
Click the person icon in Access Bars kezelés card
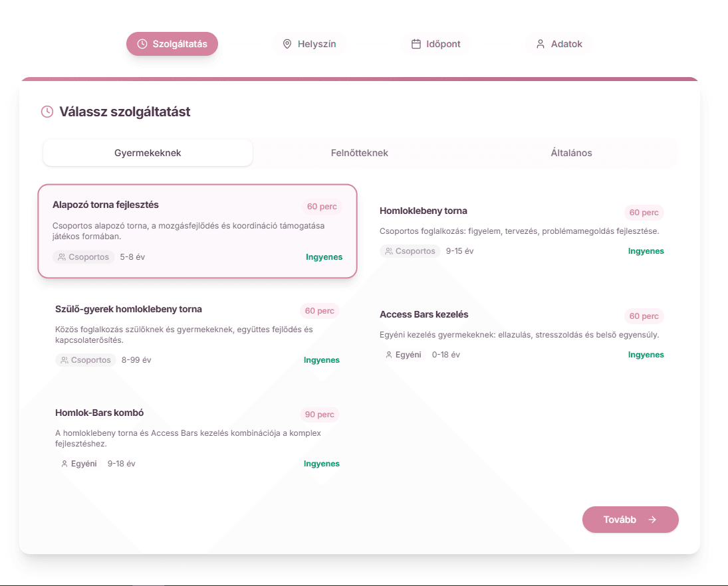pos(389,355)
